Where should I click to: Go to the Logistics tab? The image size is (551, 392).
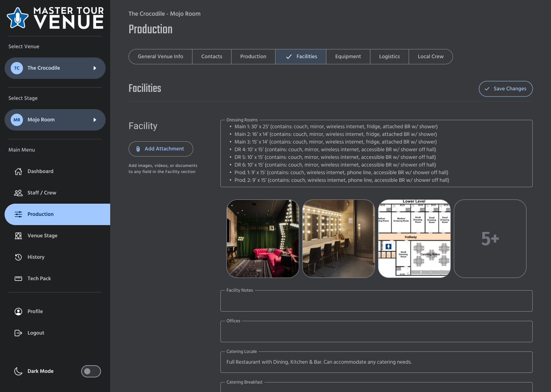(x=390, y=57)
